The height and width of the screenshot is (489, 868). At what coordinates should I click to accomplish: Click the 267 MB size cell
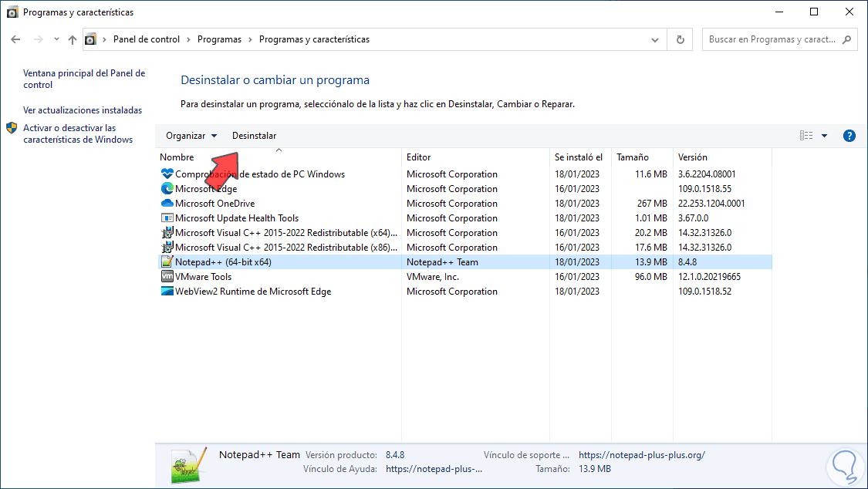(x=652, y=204)
